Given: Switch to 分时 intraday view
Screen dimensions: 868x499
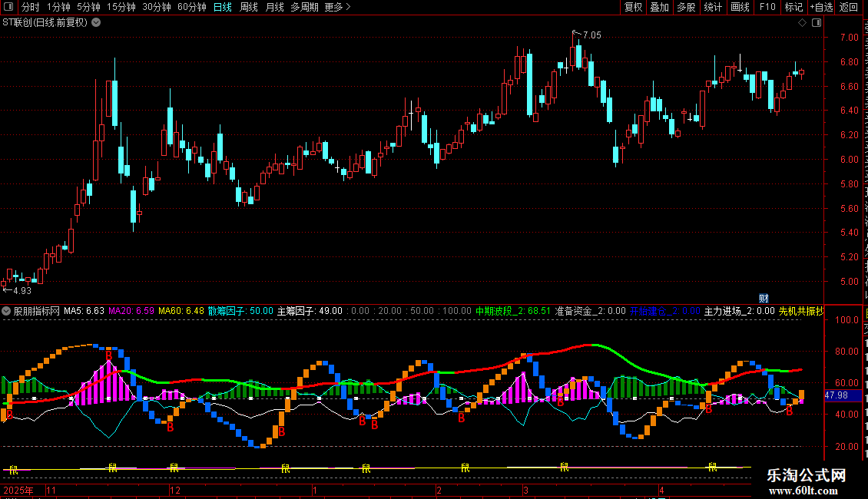Looking at the screenshot, I should [x=31, y=7].
